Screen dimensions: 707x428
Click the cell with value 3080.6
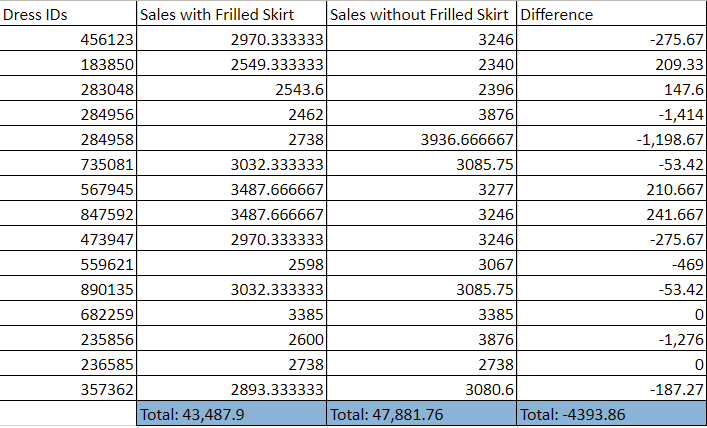pyautogui.click(x=422, y=389)
